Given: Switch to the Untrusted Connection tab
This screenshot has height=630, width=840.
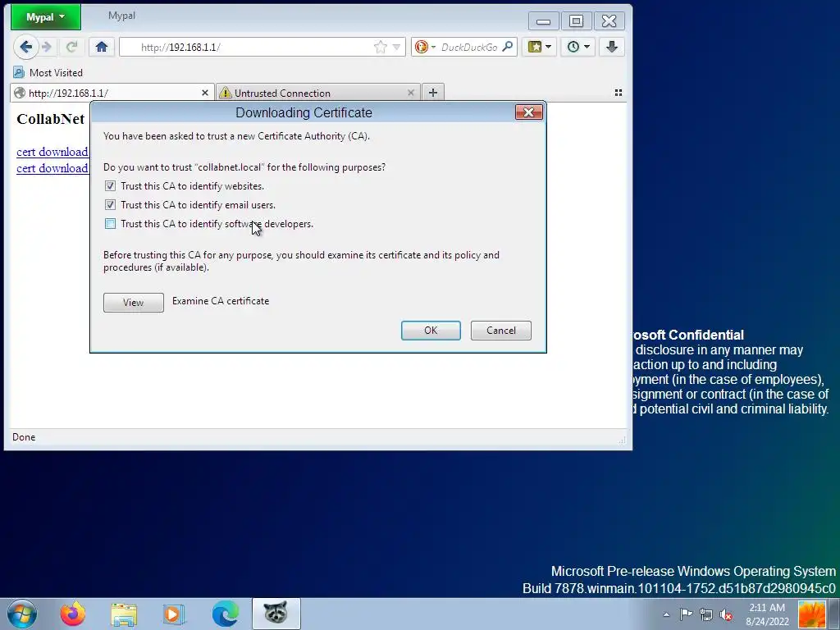Looking at the screenshot, I should point(318,93).
